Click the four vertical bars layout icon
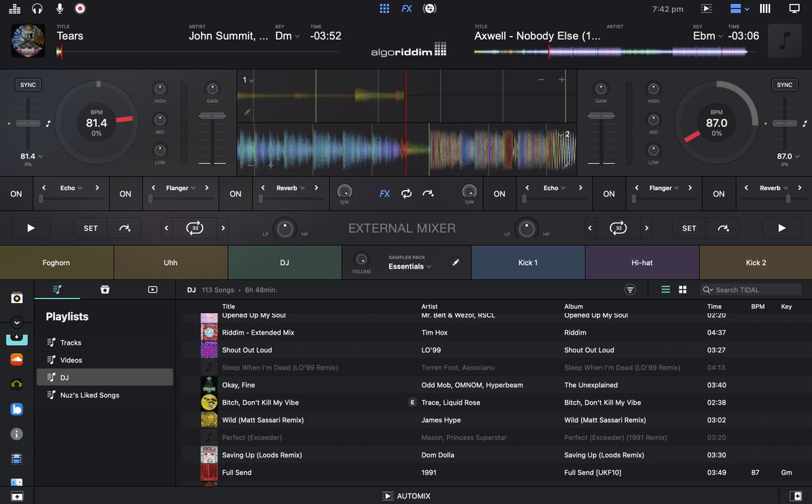This screenshot has width=812, height=504. coord(765,9)
